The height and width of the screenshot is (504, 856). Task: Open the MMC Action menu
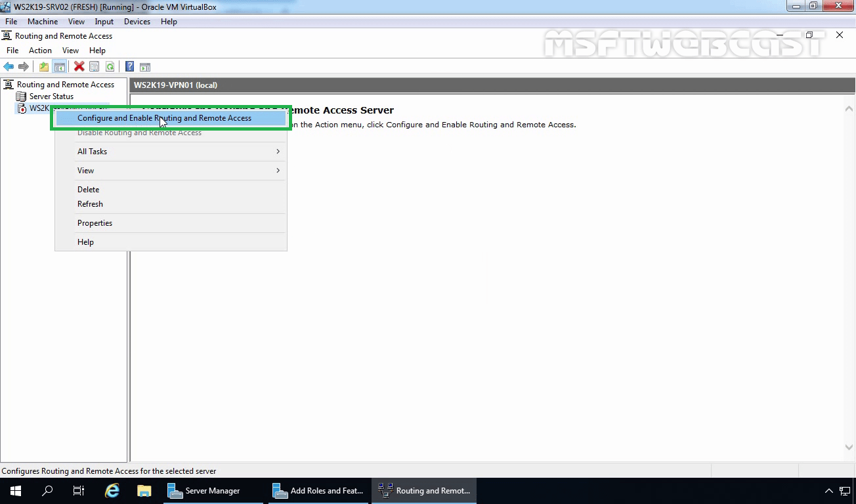(40, 51)
